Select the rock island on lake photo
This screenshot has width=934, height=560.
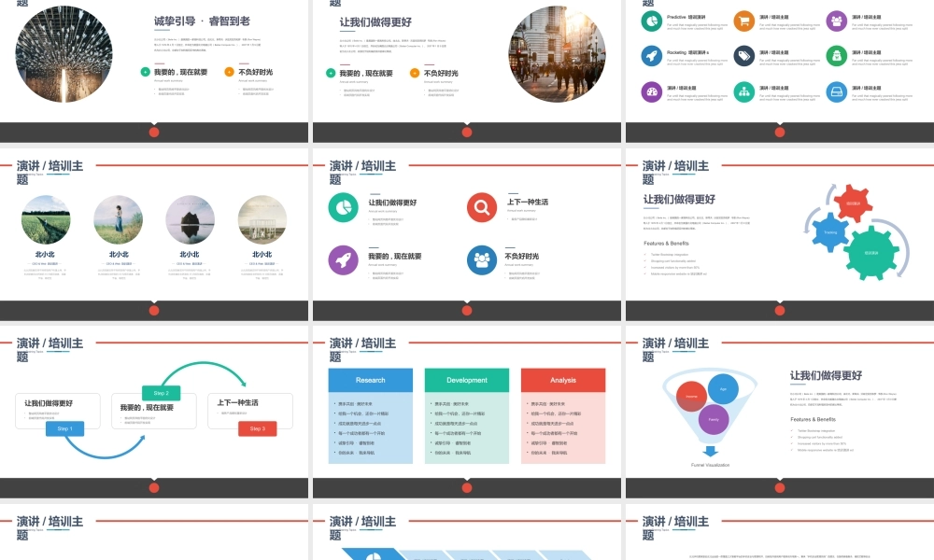point(190,219)
